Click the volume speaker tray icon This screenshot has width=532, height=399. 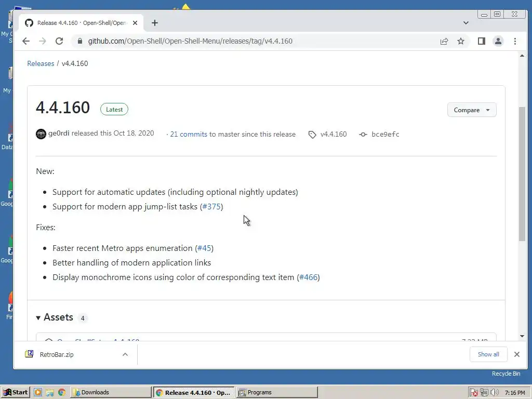[495, 393]
